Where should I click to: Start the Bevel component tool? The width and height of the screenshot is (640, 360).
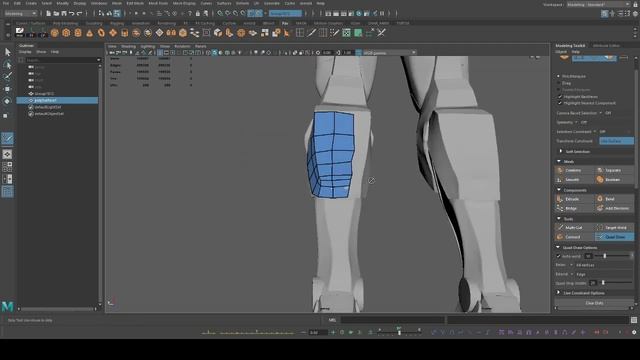[x=614, y=199]
